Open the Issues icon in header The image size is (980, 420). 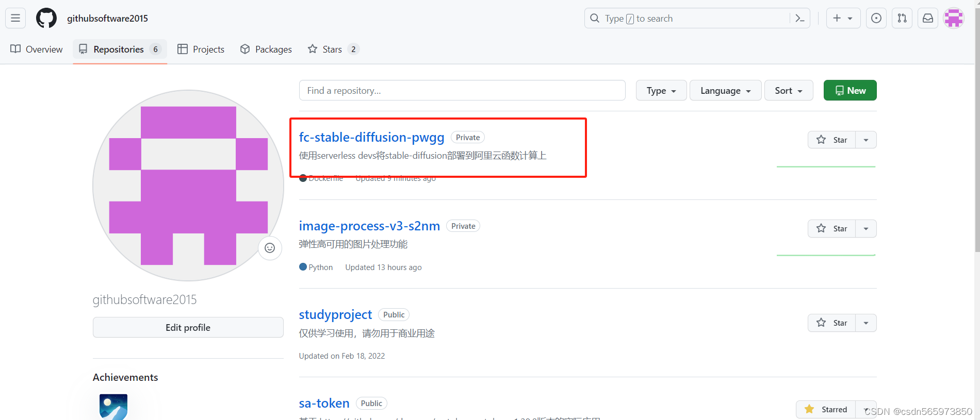[876, 18]
